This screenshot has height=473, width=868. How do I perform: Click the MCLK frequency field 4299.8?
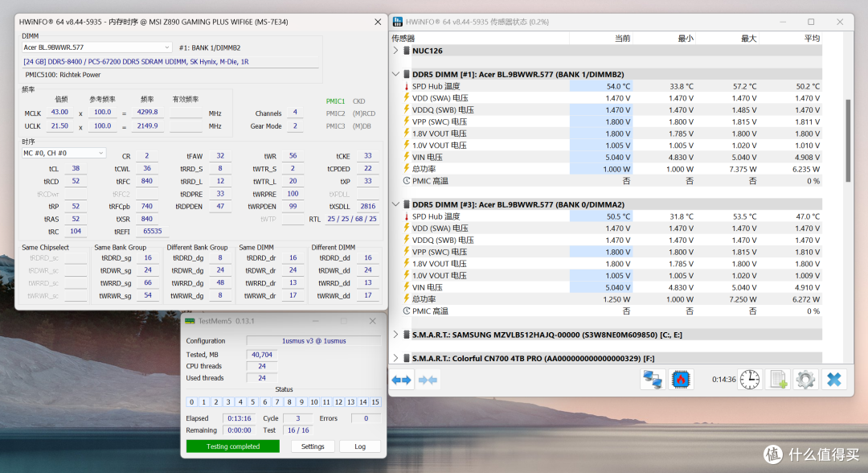(x=147, y=112)
